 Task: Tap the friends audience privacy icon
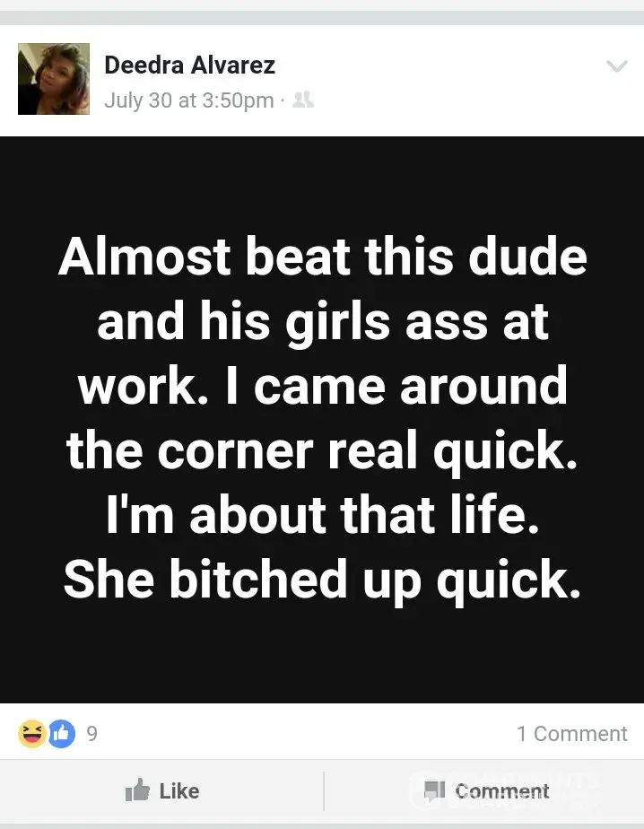click(x=303, y=100)
